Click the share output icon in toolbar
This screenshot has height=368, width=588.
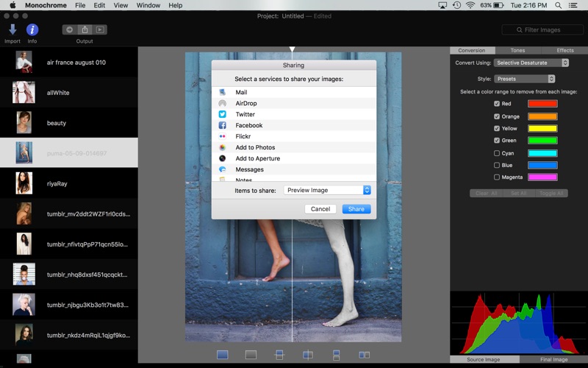point(85,29)
